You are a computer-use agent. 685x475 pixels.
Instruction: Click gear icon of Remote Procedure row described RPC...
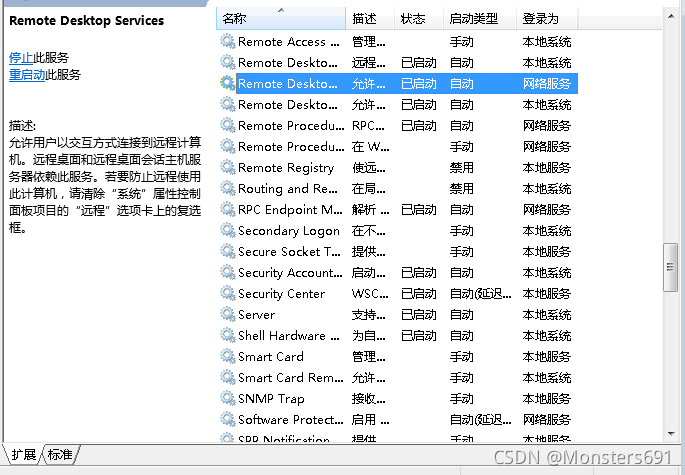[x=228, y=125]
